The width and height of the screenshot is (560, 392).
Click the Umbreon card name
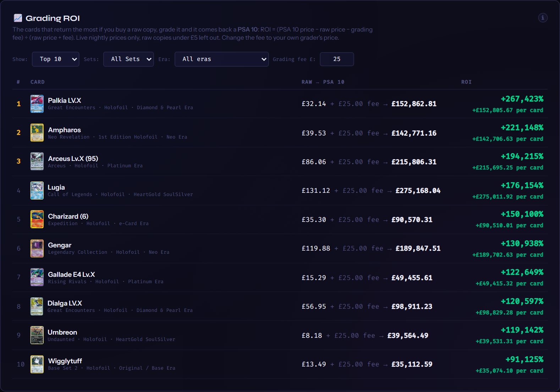[x=62, y=332]
